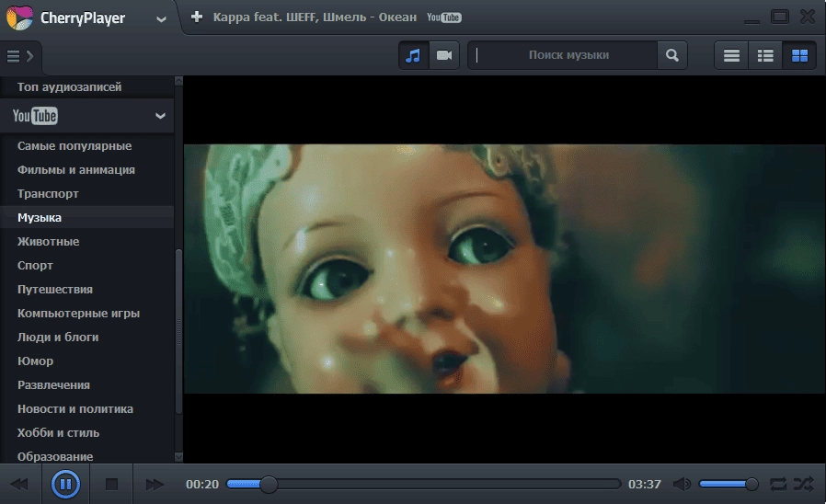Switch to music search mode with note icon

pyautogui.click(x=414, y=55)
